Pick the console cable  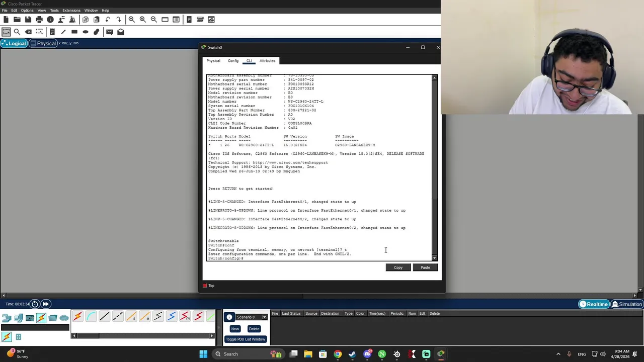click(91, 316)
